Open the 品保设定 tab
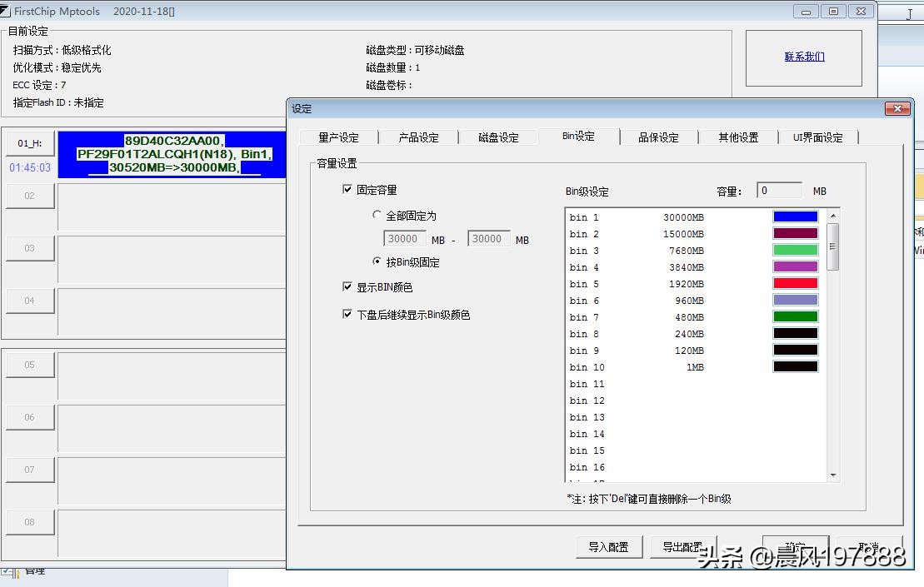 pyautogui.click(x=659, y=137)
